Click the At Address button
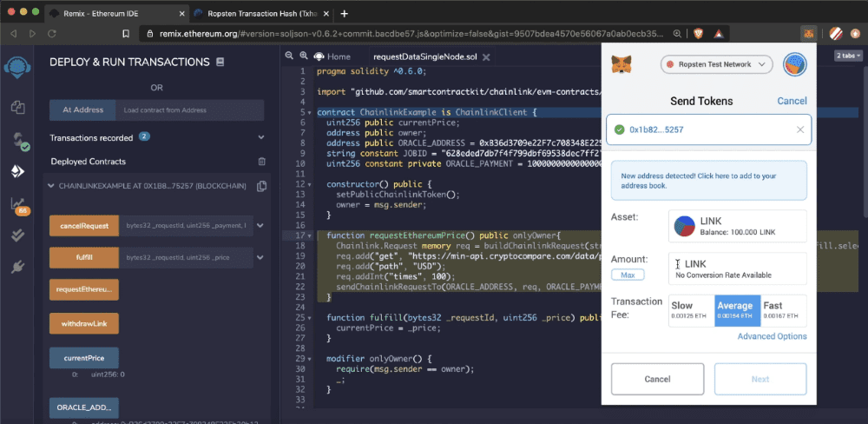The width and height of the screenshot is (868, 424). tap(83, 109)
